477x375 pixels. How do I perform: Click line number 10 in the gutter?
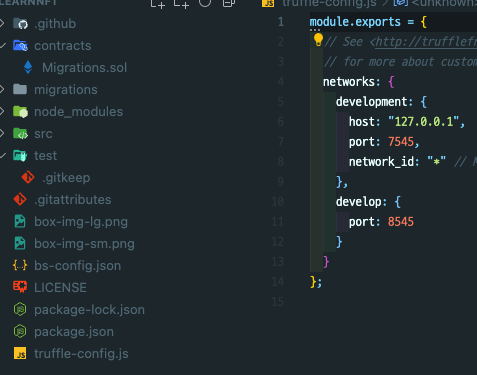(277, 202)
